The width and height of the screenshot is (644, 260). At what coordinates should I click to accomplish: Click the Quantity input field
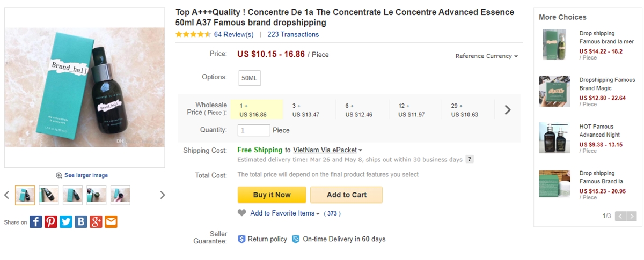point(254,130)
